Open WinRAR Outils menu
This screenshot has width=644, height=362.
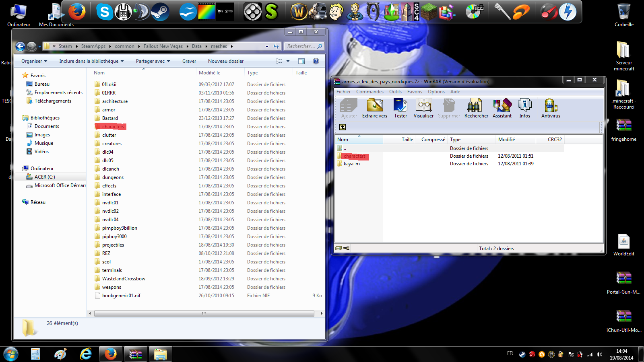click(x=395, y=92)
